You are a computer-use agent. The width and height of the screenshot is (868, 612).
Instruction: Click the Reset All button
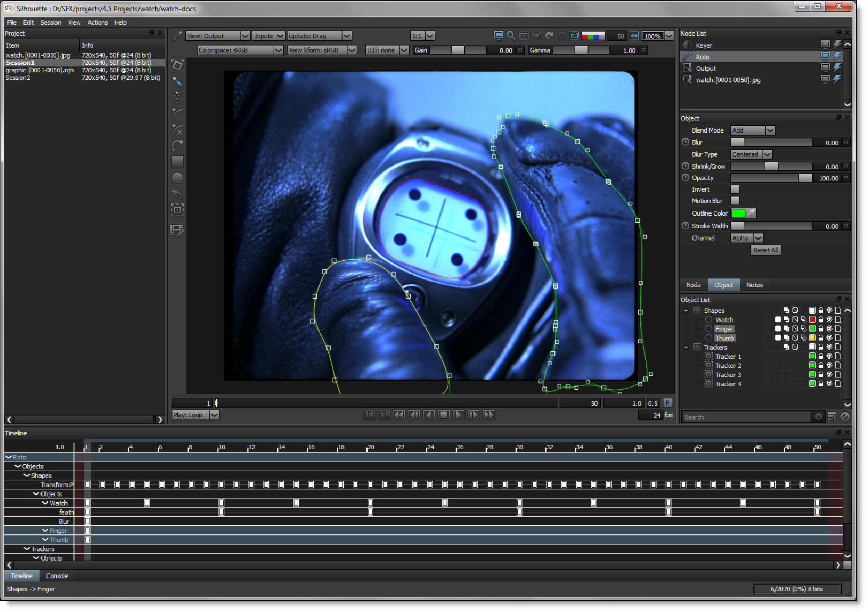765,250
